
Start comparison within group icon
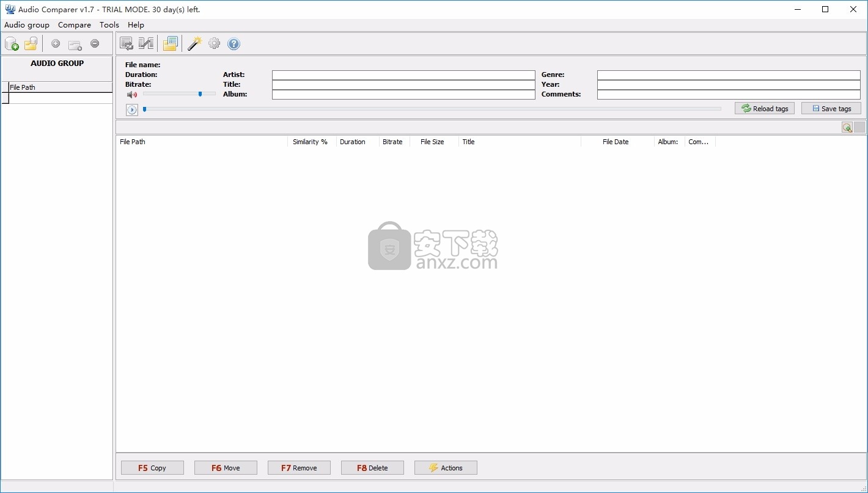pos(127,43)
